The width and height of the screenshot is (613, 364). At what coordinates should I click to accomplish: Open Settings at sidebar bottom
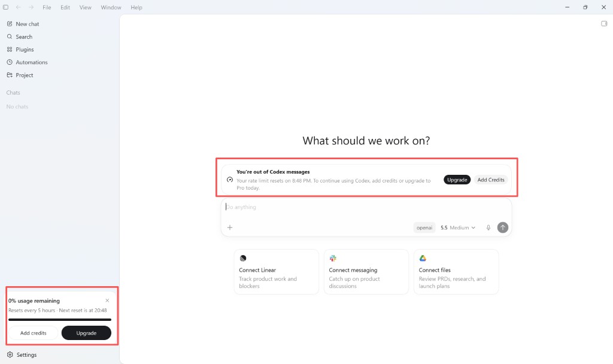(22, 354)
